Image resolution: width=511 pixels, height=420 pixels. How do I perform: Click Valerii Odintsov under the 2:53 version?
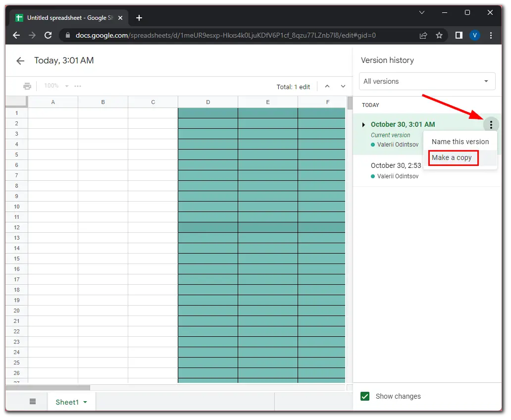click(398, 176)
